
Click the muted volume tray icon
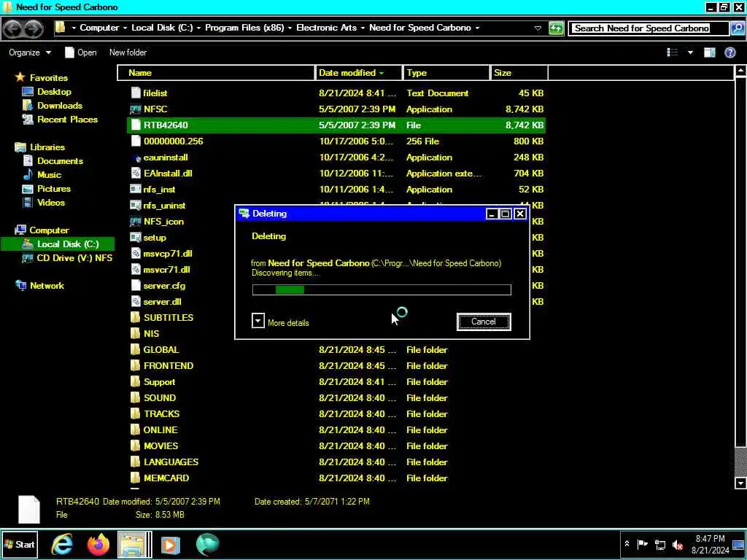click(678, 545)
